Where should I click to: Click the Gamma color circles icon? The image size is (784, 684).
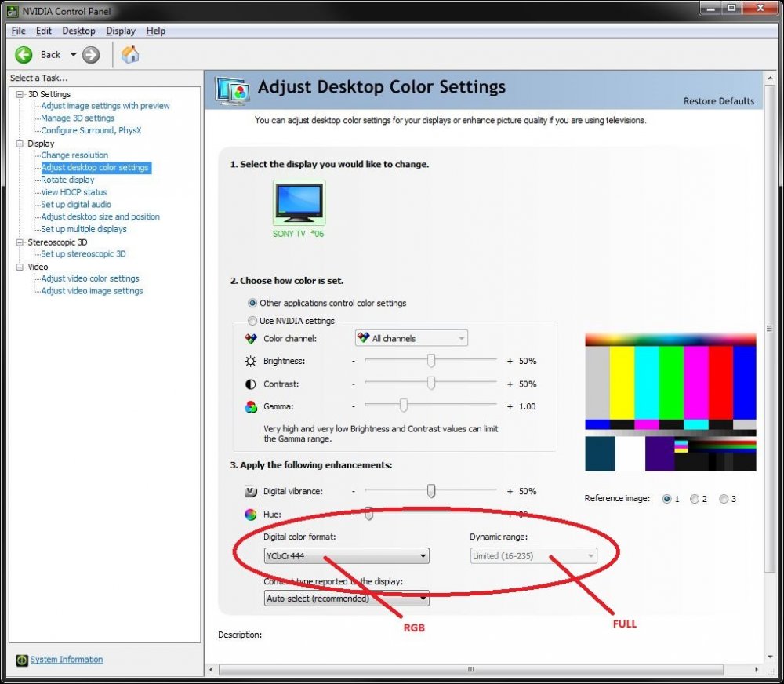tap(251, 407)
